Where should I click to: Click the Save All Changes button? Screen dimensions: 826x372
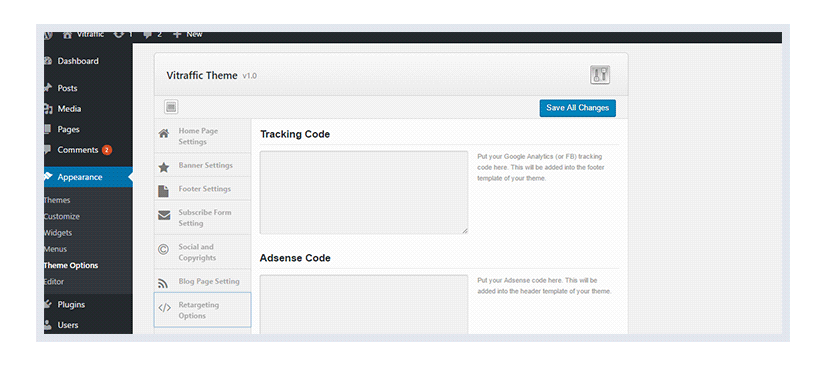coord(577,108)
